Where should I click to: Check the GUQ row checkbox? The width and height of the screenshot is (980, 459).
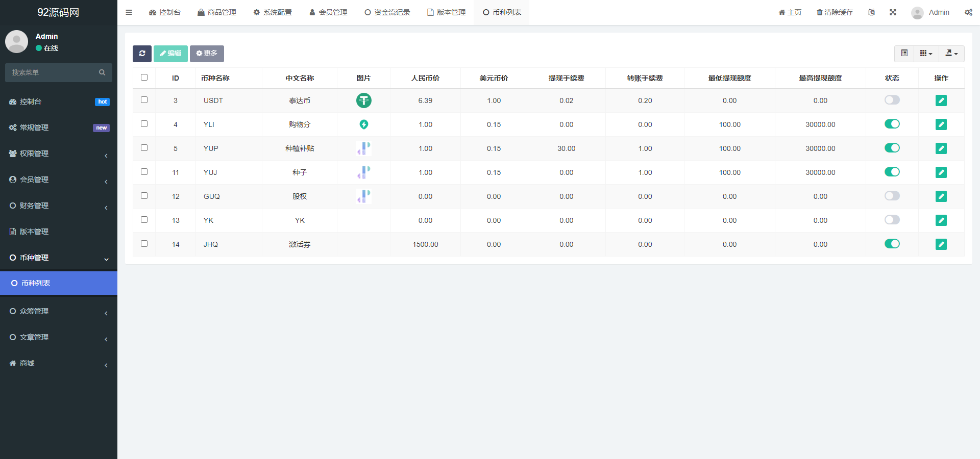[x=144, y=196]
